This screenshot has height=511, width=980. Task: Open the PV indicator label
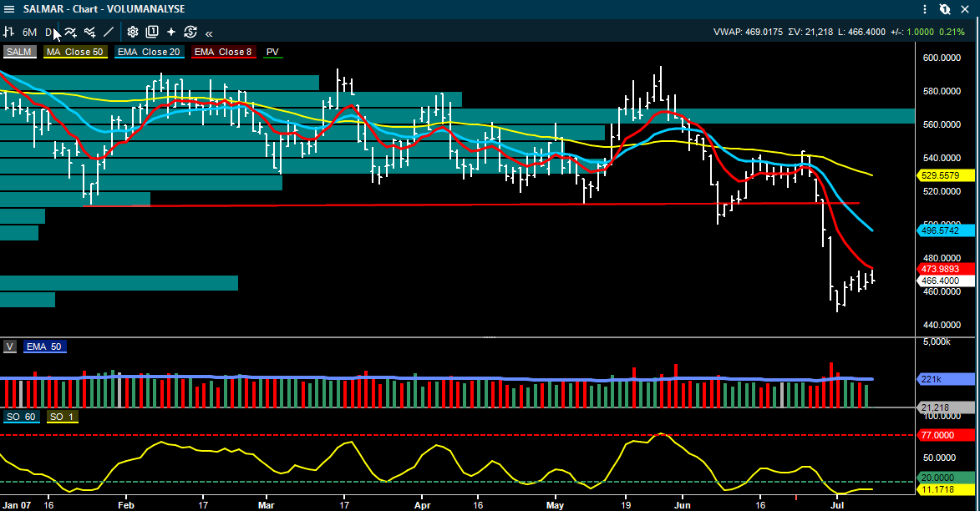pyautogui.click(x=272, y=52)
